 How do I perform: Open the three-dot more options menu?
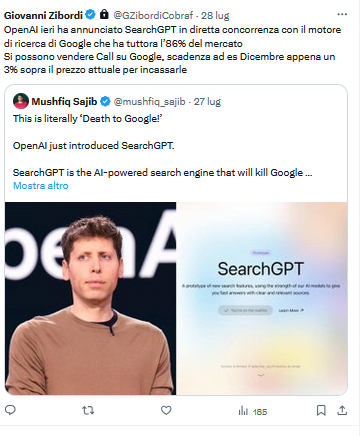pos(342,14)
